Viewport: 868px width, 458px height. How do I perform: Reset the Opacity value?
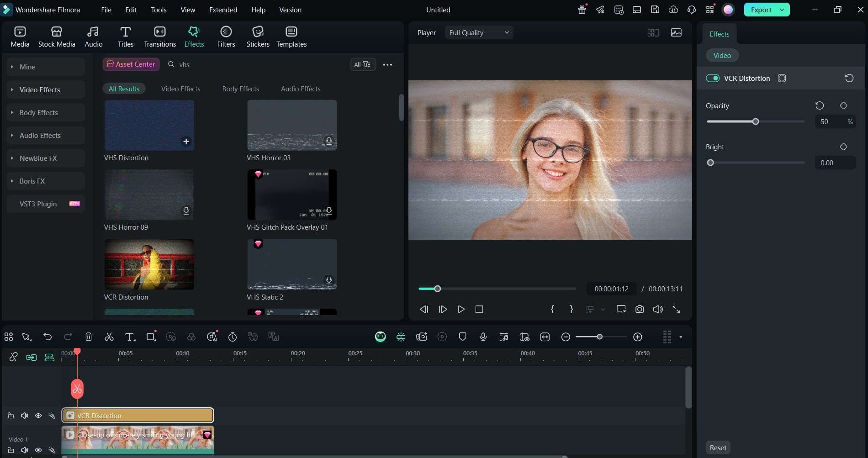point(820,105)
